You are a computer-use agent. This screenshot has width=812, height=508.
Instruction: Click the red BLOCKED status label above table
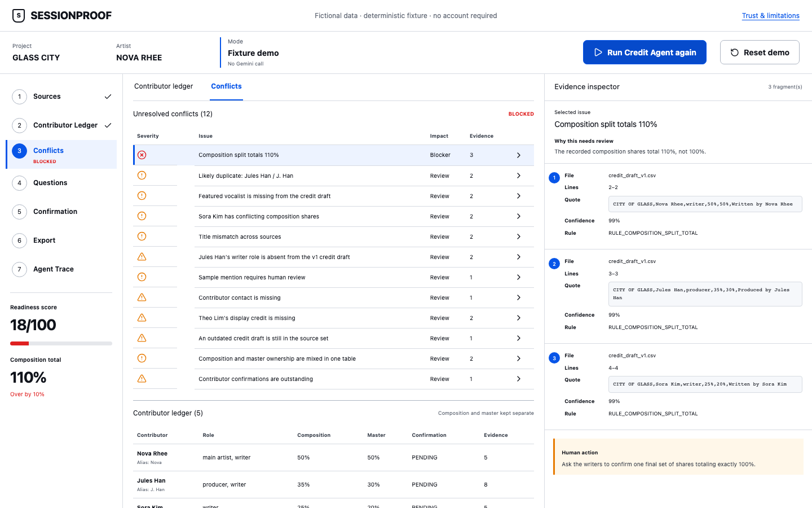pyautogui.click(x=521, y=114)
